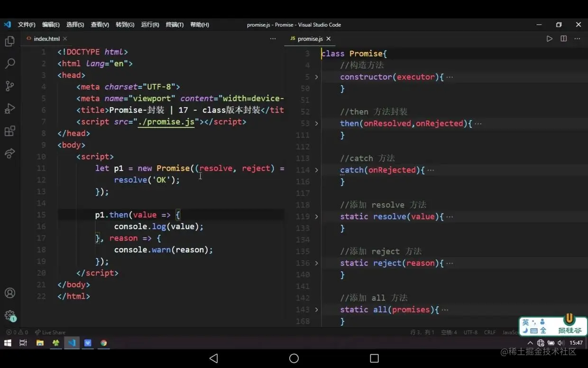Open more actions for index.html editor group

[x=273, y=38]
